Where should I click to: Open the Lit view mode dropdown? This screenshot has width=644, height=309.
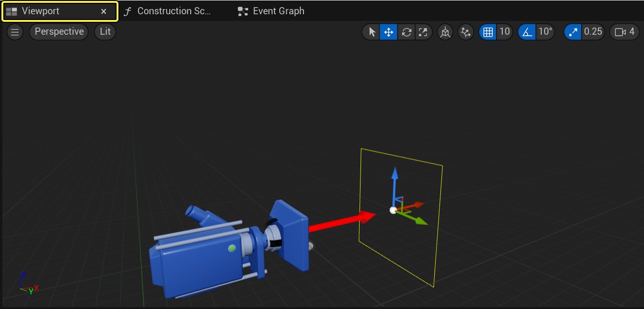coord(105,32)
